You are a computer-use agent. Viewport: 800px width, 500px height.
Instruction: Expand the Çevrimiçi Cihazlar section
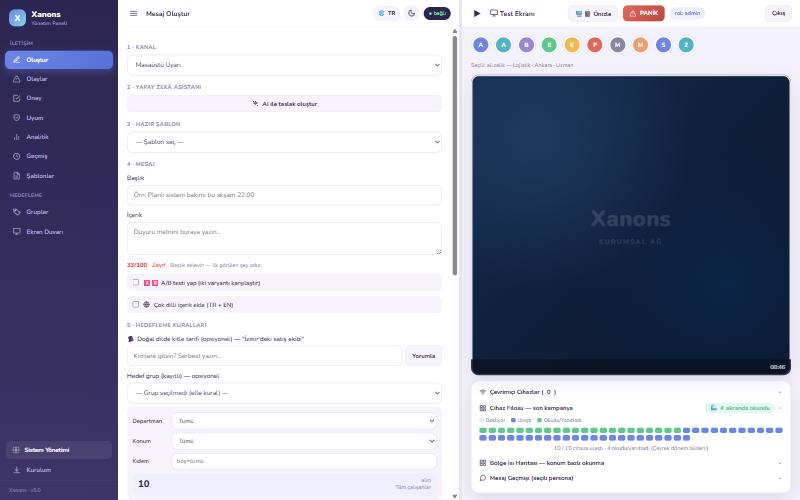pos(631,392)
